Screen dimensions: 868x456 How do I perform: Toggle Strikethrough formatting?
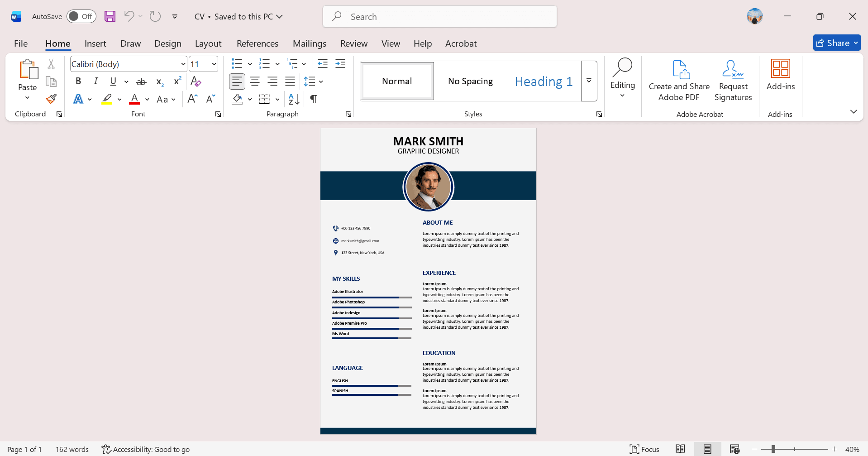141,82
